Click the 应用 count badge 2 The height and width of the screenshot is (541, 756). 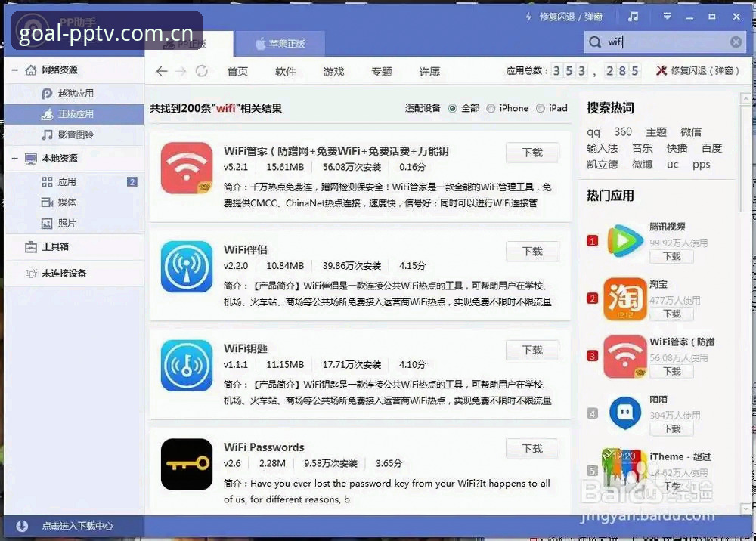[x=132, y=182]
